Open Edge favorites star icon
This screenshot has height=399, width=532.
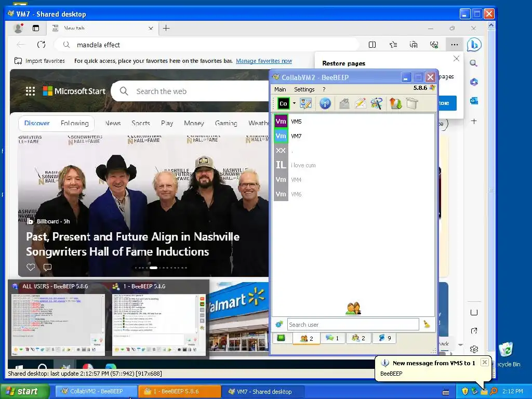[393, 45]
